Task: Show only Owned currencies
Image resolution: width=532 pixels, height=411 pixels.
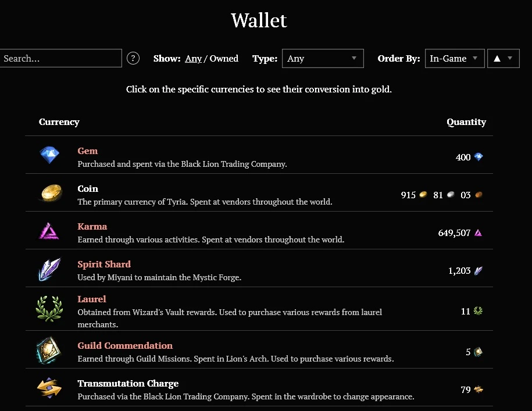Action: (224, 59)
